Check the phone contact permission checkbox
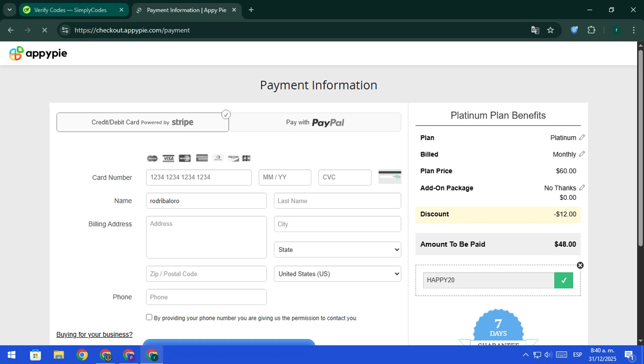 click(149, 317)
